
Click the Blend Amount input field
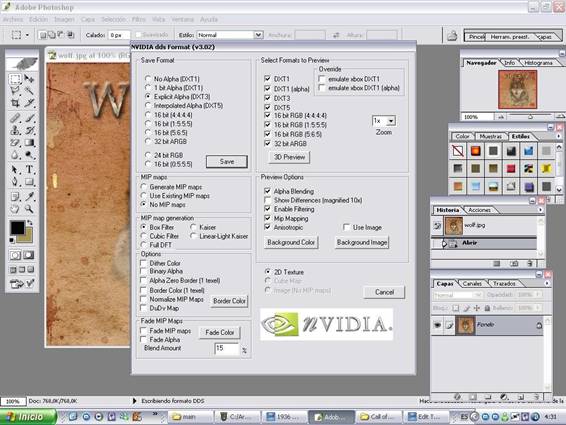226,348
